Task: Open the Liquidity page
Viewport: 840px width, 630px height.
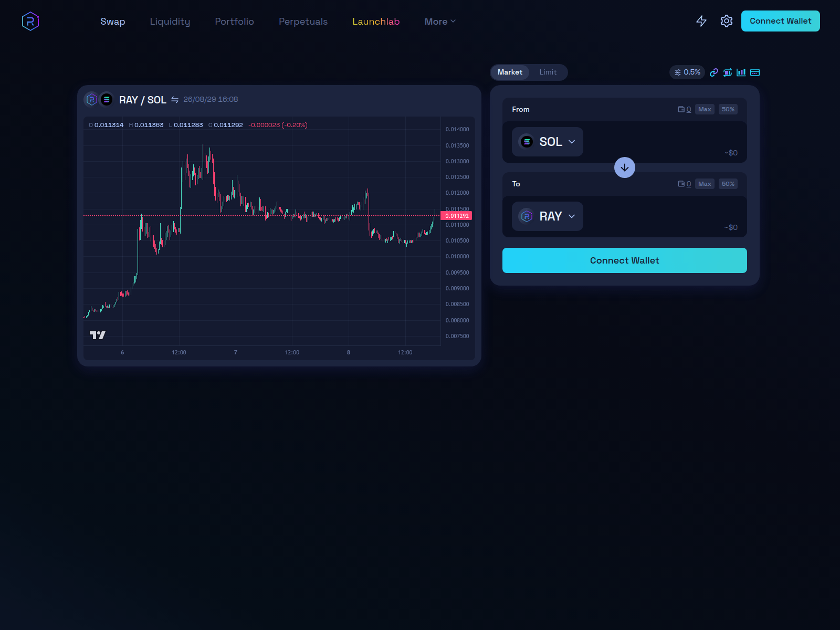Action: pos(170,22)
